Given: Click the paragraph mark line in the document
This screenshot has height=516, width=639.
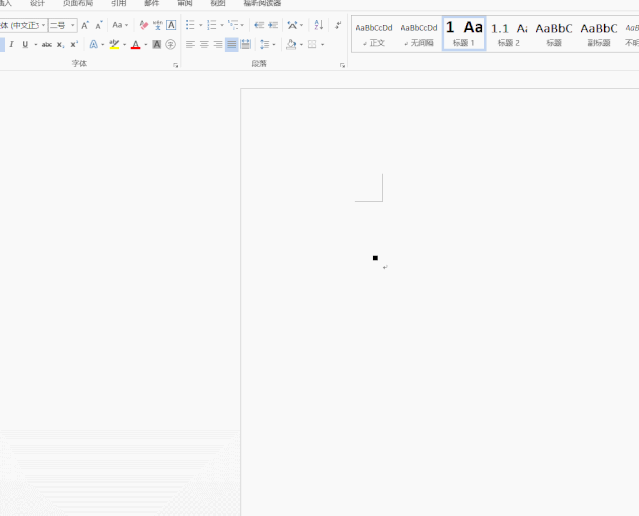Looking at the screenshot, I should [x=385, y=267].
